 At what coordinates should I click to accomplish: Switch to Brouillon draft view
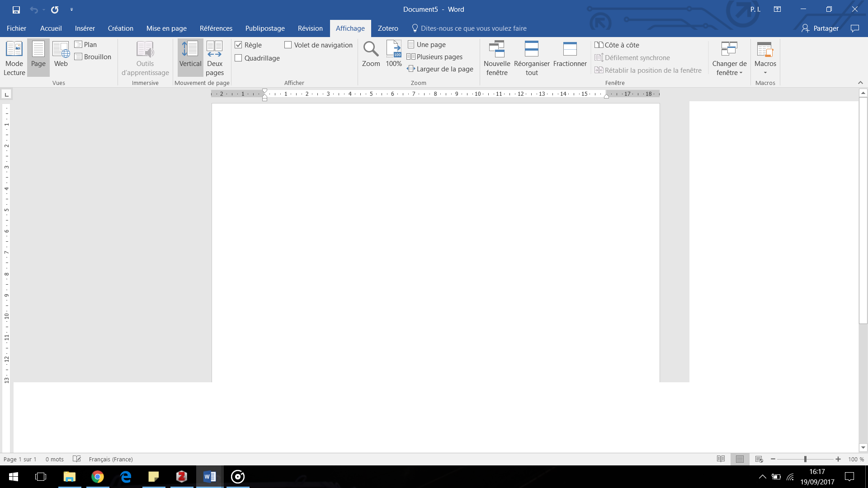coord(93,56)
